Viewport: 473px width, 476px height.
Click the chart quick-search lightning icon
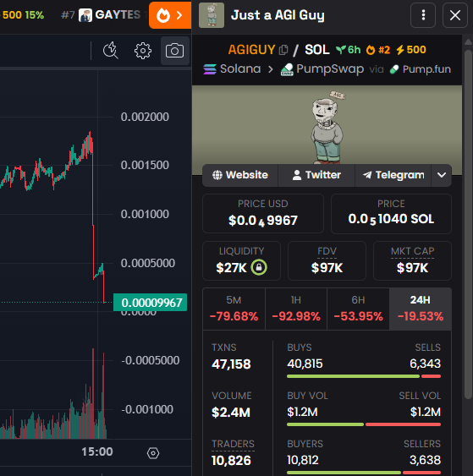(x=111, y=50)
